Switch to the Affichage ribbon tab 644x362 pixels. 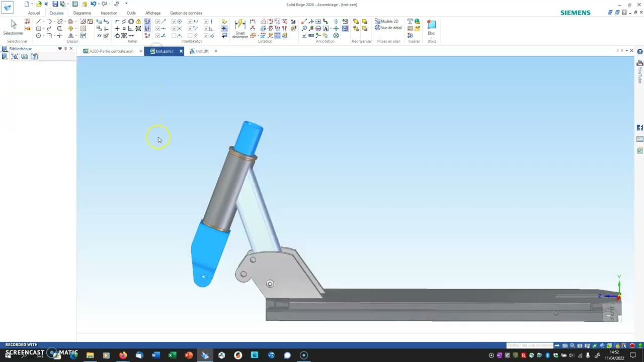(153, 13)
